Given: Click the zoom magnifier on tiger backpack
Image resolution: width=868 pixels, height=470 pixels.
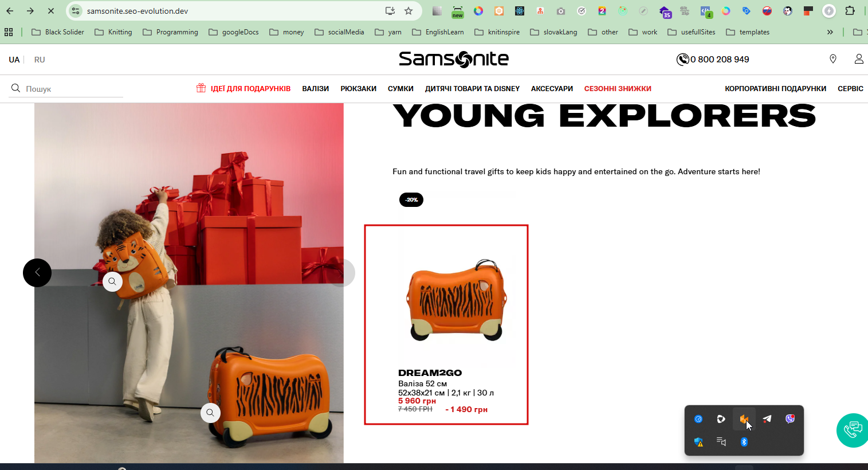Looking at the screenshot, I should pos(112,281).
